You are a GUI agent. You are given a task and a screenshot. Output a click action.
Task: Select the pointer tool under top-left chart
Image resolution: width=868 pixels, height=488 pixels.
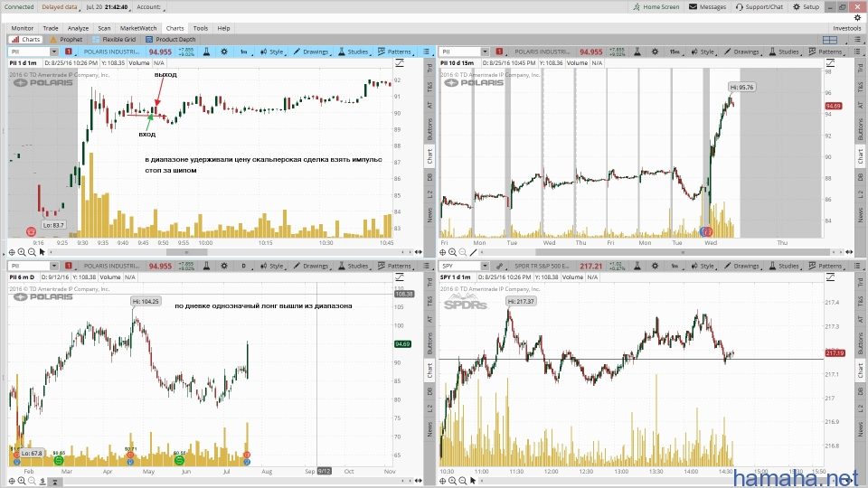click(42, 252)
